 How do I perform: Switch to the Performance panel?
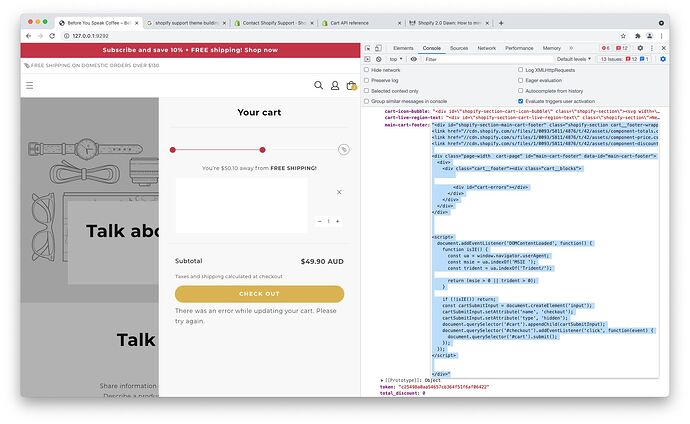click(x=519, y=48)
